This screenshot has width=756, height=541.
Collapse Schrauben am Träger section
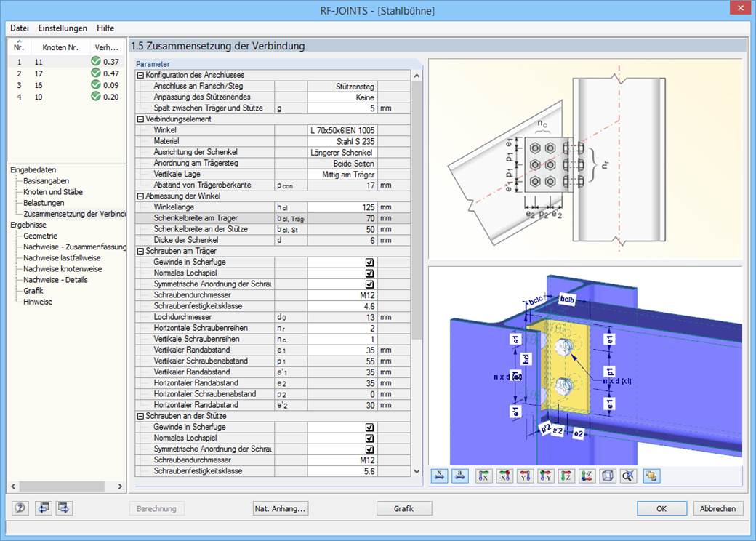click(141, 251)
